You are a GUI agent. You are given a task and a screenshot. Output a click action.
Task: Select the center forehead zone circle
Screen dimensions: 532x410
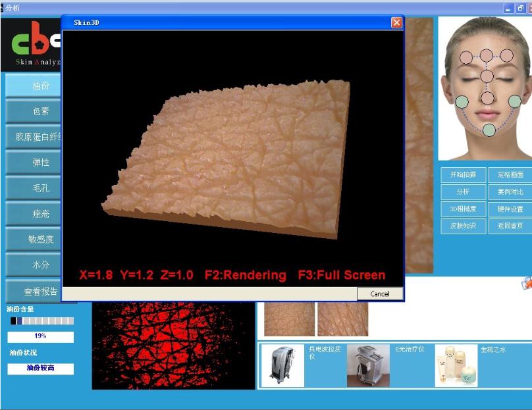tap(487, 55)
